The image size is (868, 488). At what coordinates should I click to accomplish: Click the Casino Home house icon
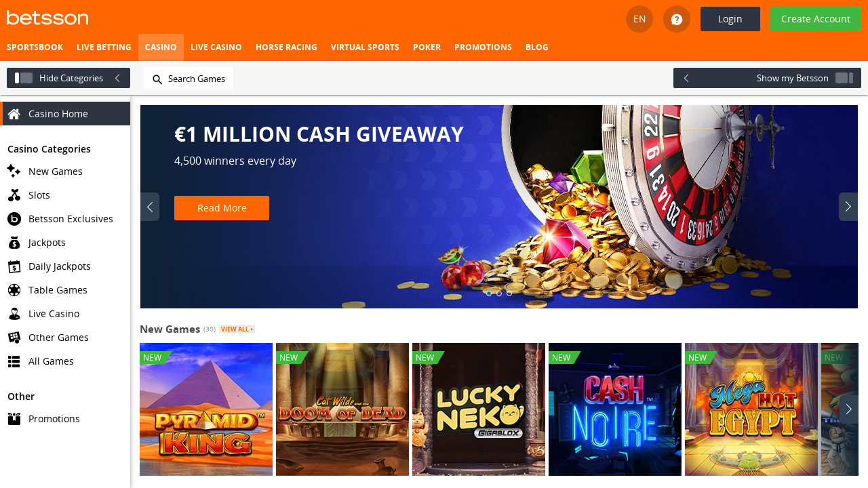14,114
